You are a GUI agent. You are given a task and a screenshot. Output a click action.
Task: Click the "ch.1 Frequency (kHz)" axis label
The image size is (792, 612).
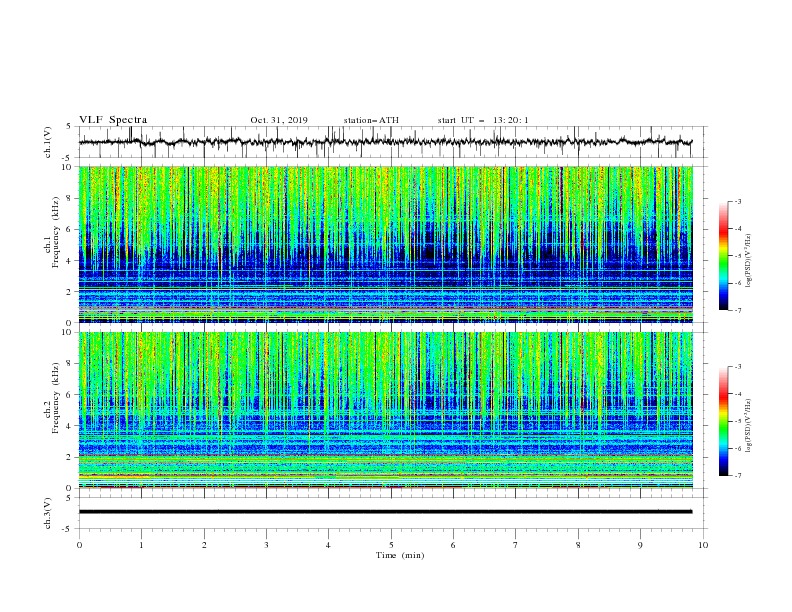53,232
